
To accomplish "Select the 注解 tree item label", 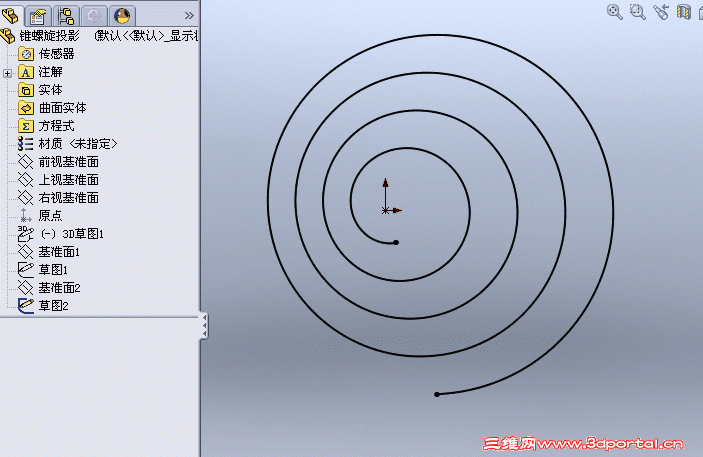I will (51, 72).
